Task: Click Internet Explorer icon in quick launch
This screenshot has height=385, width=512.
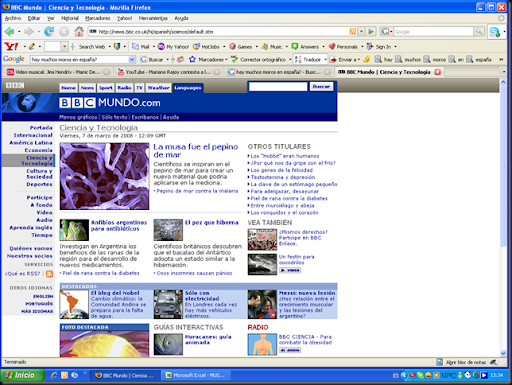Action: [x=54, y=375]
